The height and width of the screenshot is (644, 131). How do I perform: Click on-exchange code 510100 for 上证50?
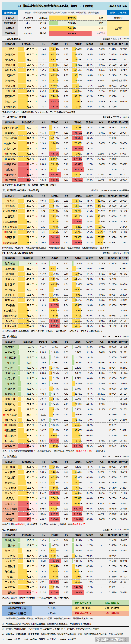112,49
